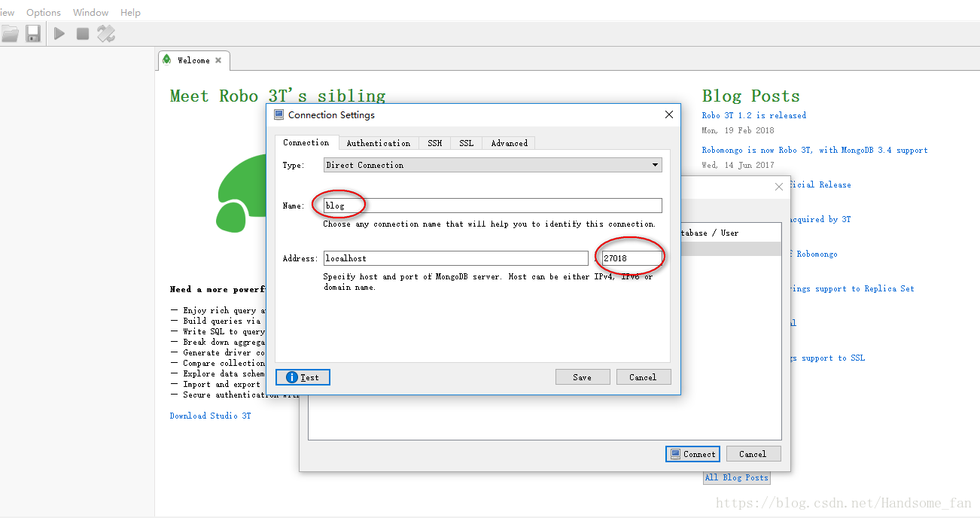The height and width of the screenshot is (518, 980).
Task: Click Connect in the connections manager window
Action: 693,454
